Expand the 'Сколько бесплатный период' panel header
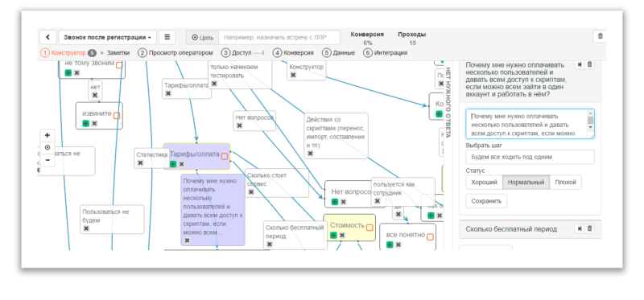The width and height of the screenshot is (644, 300). (530, 229)
